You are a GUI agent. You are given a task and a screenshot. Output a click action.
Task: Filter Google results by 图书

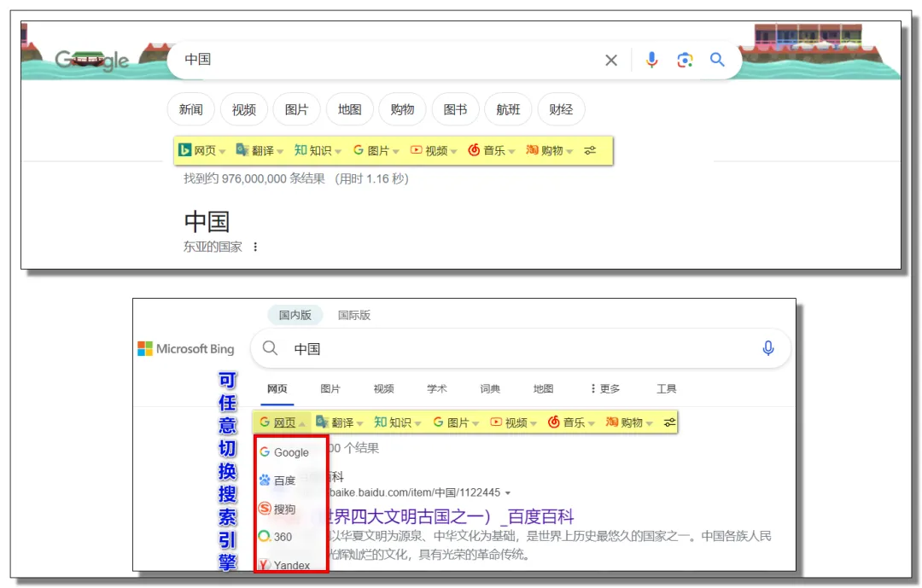click(455, 109)
